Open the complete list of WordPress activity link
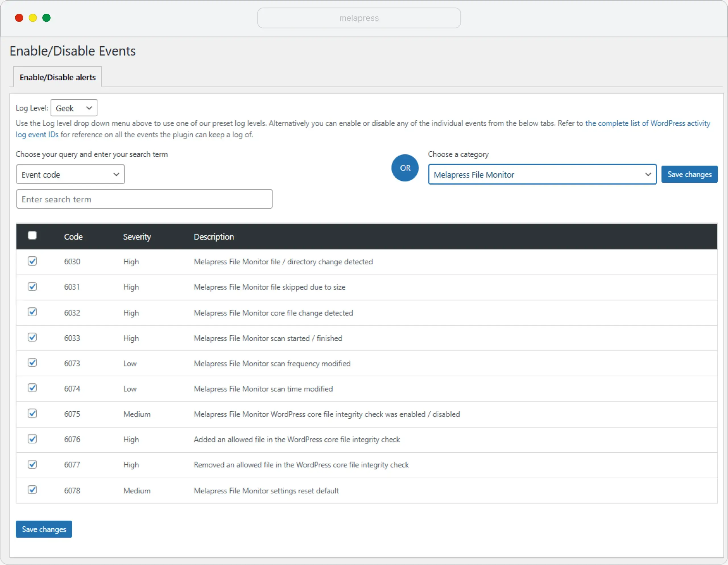The width and height of the screenshot is (728, 565). click(x=648, y=123)
